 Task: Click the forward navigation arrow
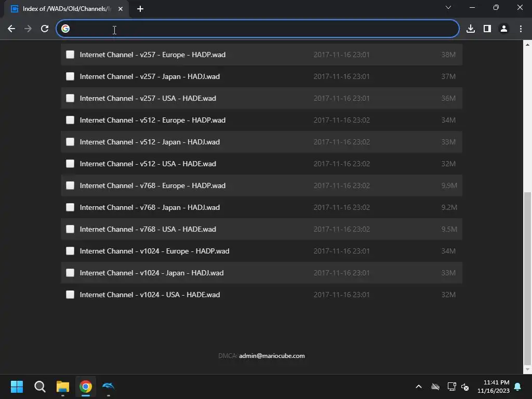[x=28, y=29]
